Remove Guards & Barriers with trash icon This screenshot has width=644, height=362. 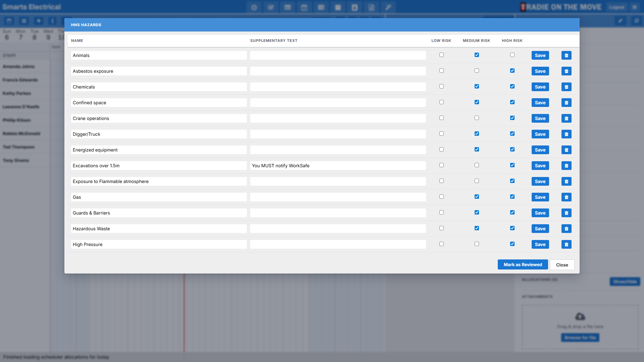[x=566, y=213]
